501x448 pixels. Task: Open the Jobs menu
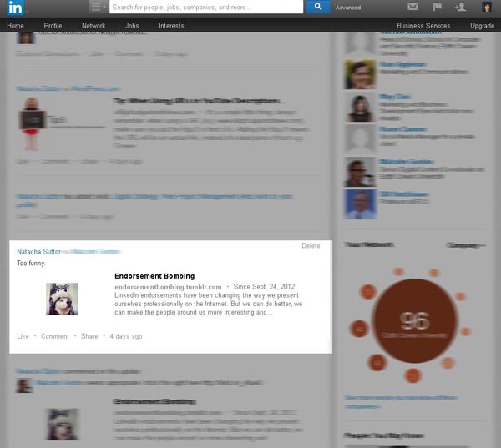[x=132, y=26]
